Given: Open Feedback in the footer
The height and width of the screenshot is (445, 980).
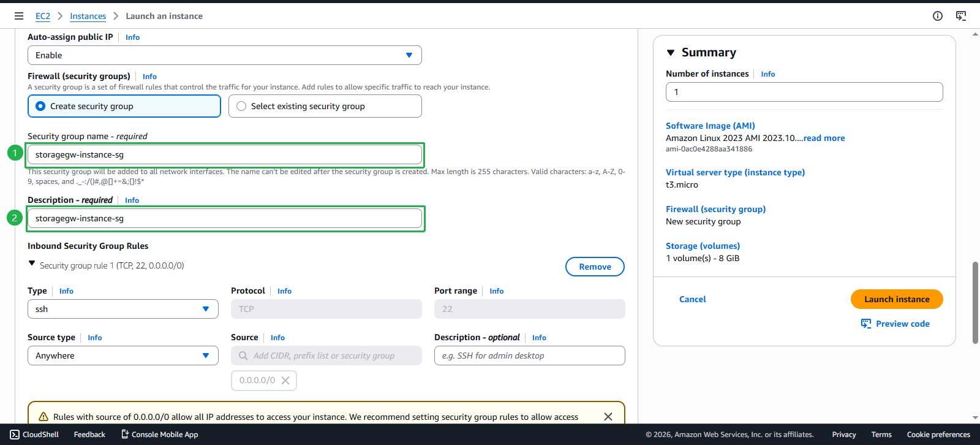Looking at the screenshot, I should coord(89,435).
